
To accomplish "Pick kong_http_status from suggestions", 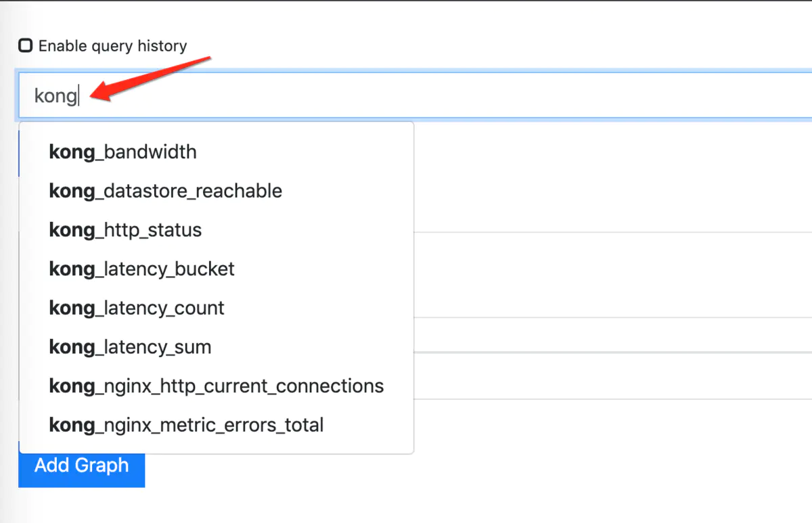I will pos(217,230).
